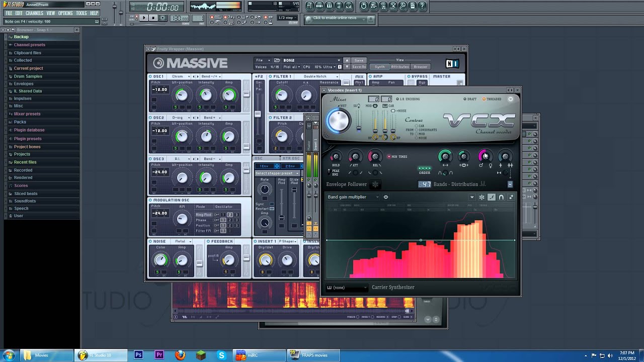644x362 pixels.
Task: Click the help question mark toolbar icon
Action: coord(422,6)
